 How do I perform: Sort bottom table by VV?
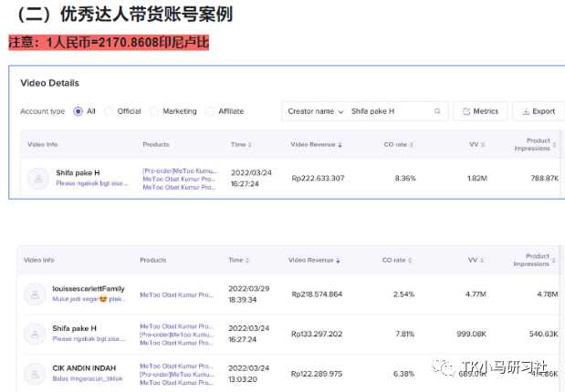(482, 260)
